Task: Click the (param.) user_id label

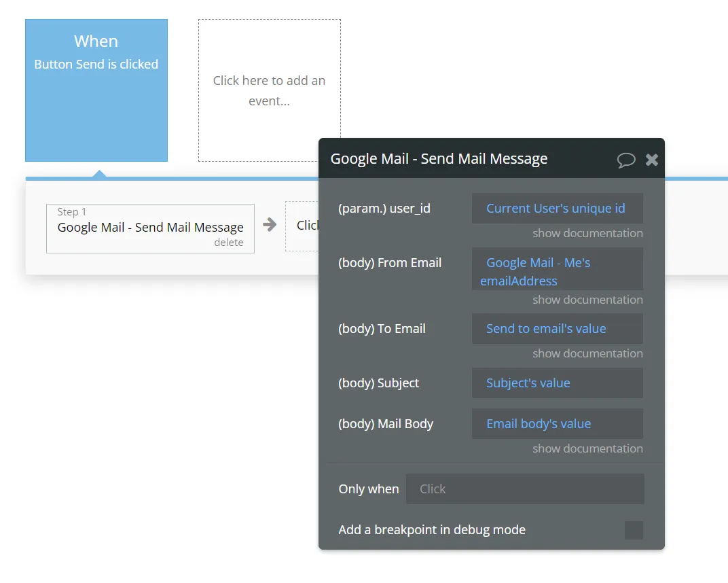Action: click(384, 208)
